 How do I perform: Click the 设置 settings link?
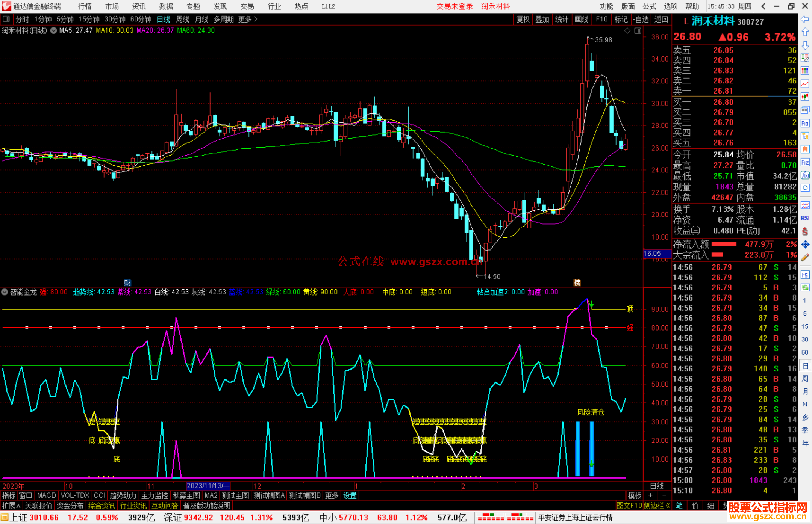[350, 495]
